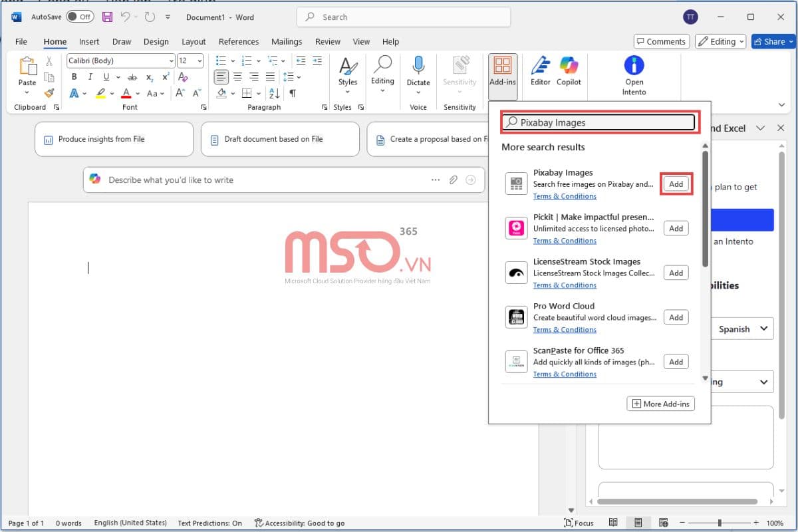Viewport: 798px width, 532px height.
Task: Click the attach paperclip icon in Copilot prompt
Action: pos(453,180)
